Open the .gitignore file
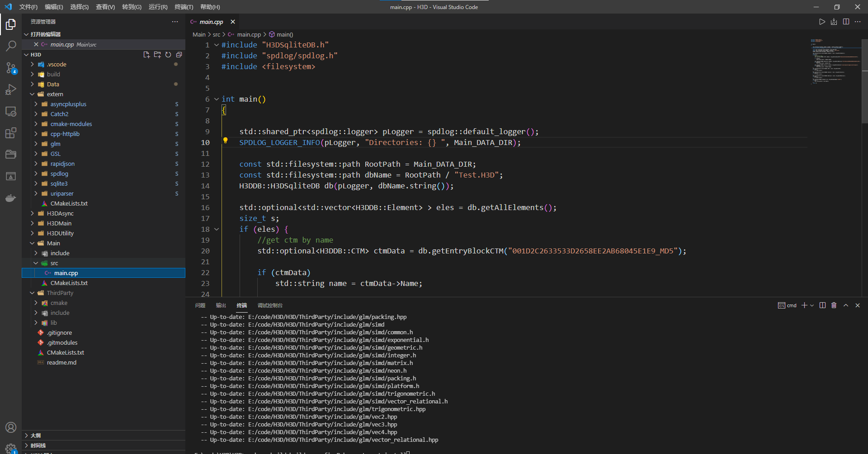Screen dimensions: 868x454 (x=104, y=332)
